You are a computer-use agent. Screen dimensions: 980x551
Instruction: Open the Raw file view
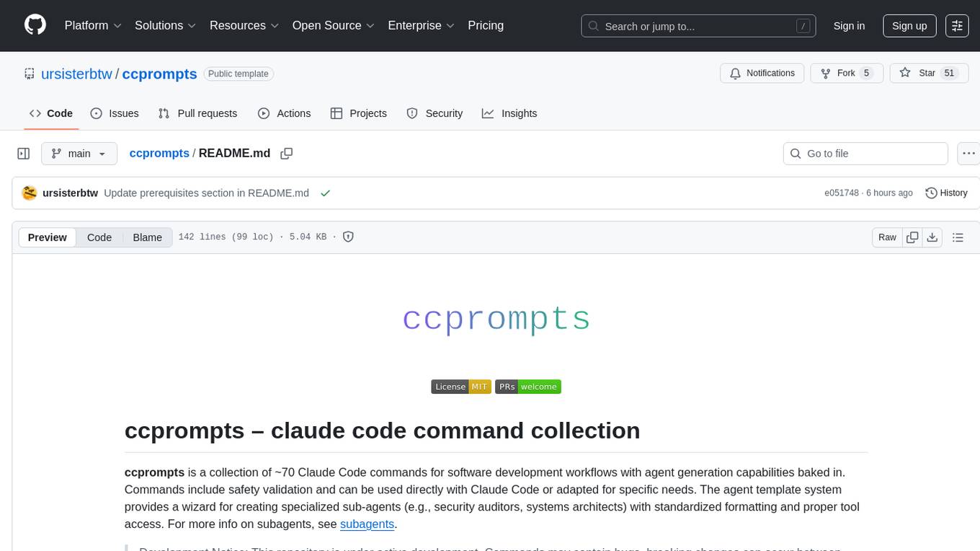887,237
